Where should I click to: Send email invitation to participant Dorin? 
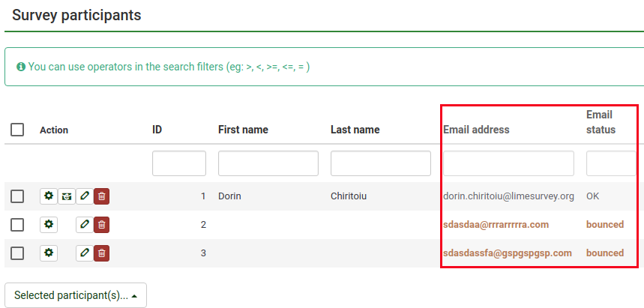point(67,196)
